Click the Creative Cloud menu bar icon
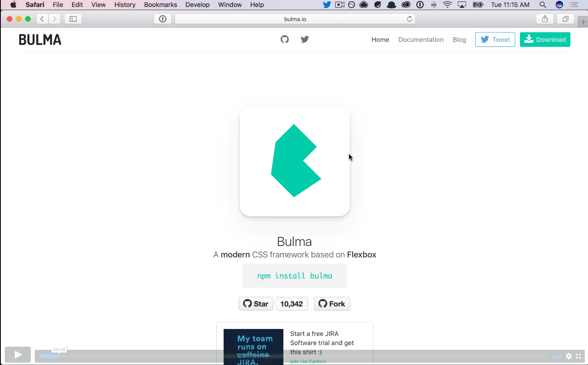The image size is (588, 365). pyautogui.click(x=406, y=5)
